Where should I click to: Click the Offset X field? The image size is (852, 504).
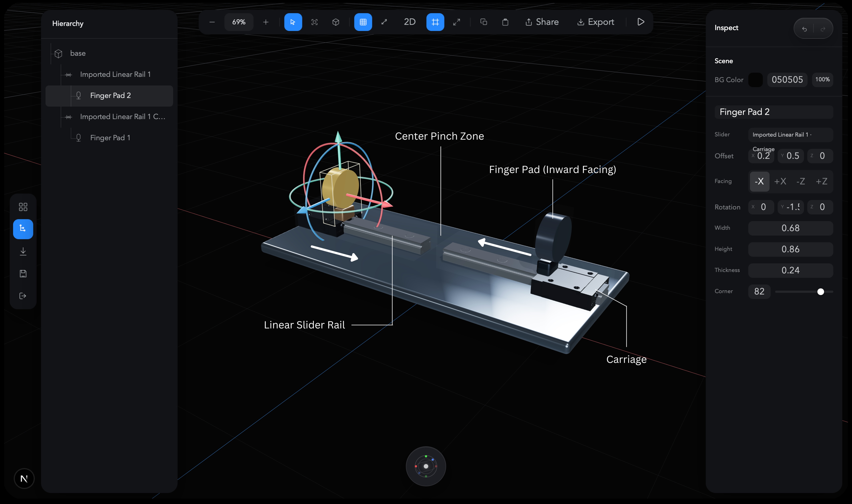pos(761,156)
